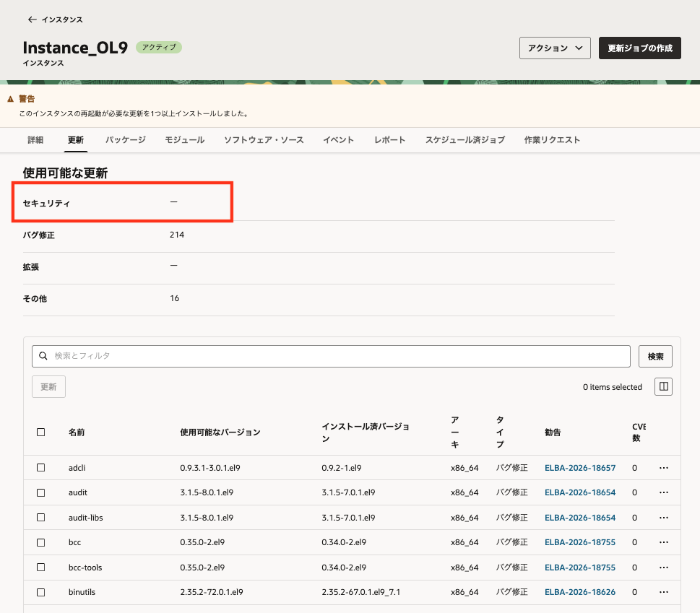Open the スケジュール済ジョブ tab
The width and height of the screenshot is (700, 613).
pyautogui.click(x=464, y=140)
